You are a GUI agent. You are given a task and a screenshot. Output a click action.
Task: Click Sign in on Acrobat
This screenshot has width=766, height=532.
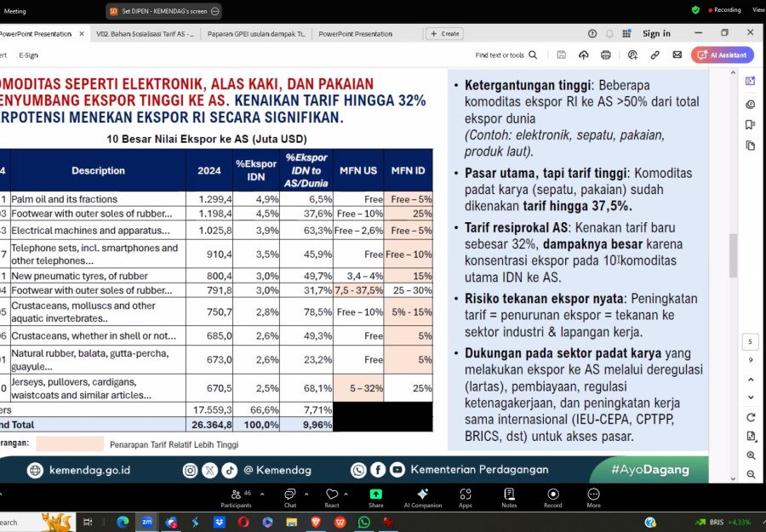(x=656, y=34)
